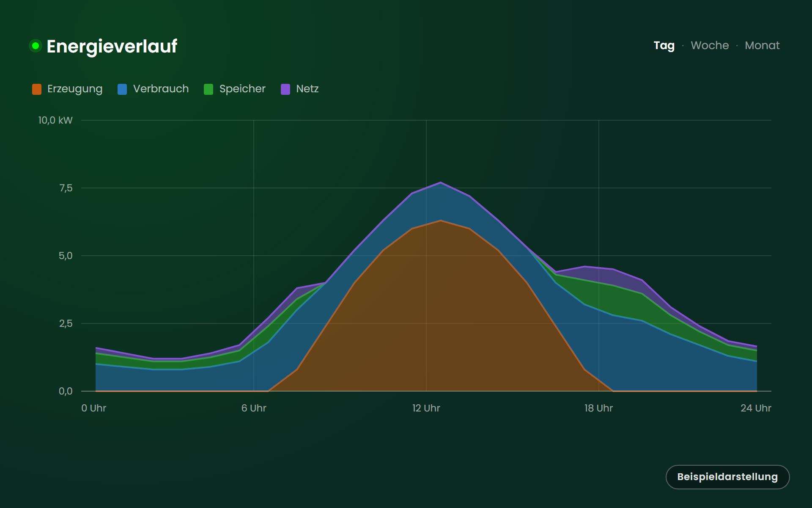This screenshot has height=508, width=812.
Task: Click the 2,5 axis label
Action: (x=66, y=323)
